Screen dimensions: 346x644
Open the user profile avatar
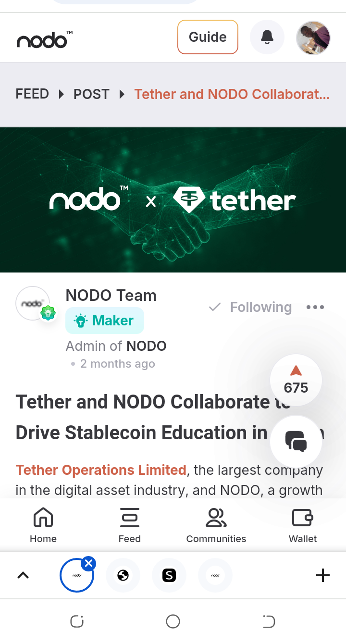coord(313,37)
